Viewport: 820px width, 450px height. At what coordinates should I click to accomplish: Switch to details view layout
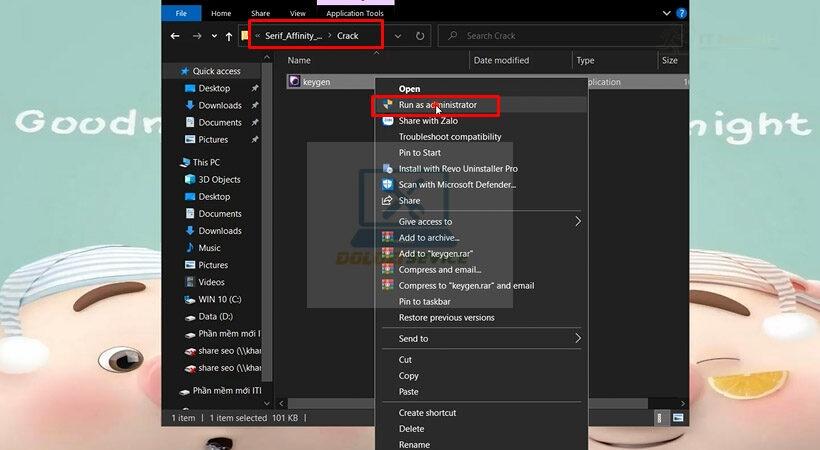coord(659,418)
